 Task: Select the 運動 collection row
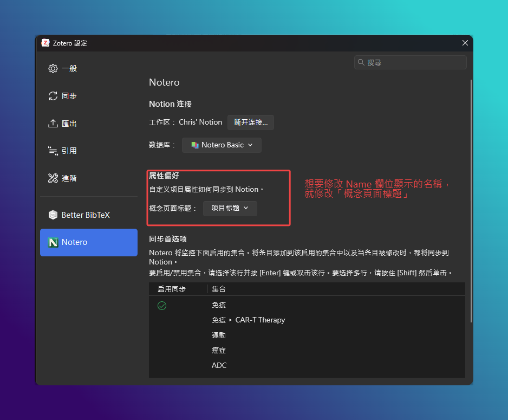[x=307, y=335]
